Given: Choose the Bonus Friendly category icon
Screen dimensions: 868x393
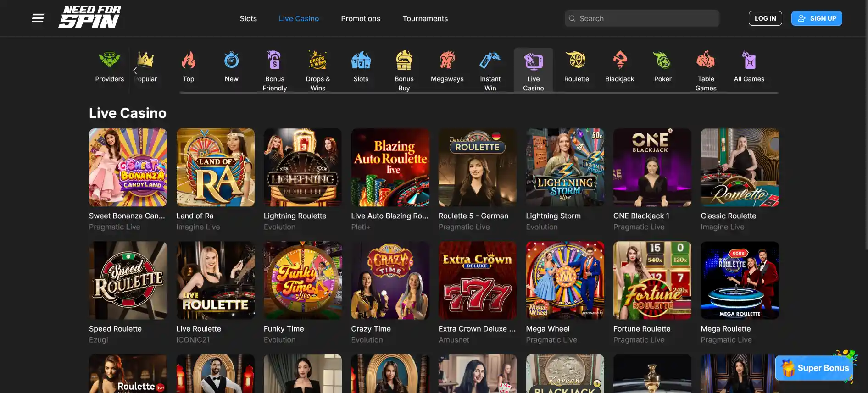Looking at the screenshot, I should click(274, 60).
